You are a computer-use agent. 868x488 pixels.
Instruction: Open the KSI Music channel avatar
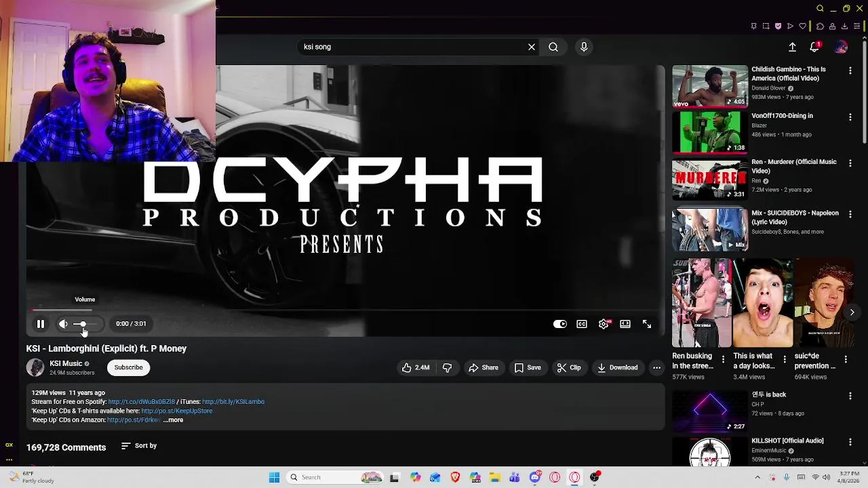(35, 367)
